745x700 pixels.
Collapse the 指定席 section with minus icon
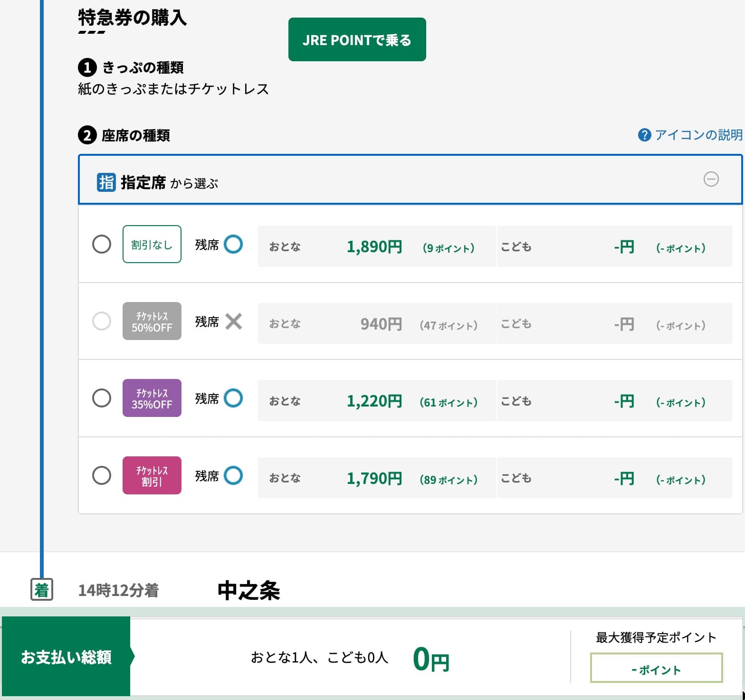coord(711,179)
